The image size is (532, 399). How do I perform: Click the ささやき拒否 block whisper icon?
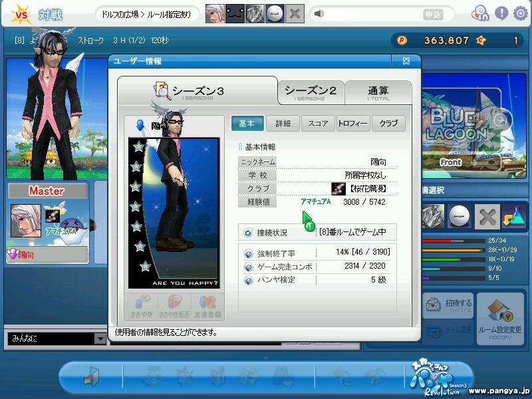point(174,306)
